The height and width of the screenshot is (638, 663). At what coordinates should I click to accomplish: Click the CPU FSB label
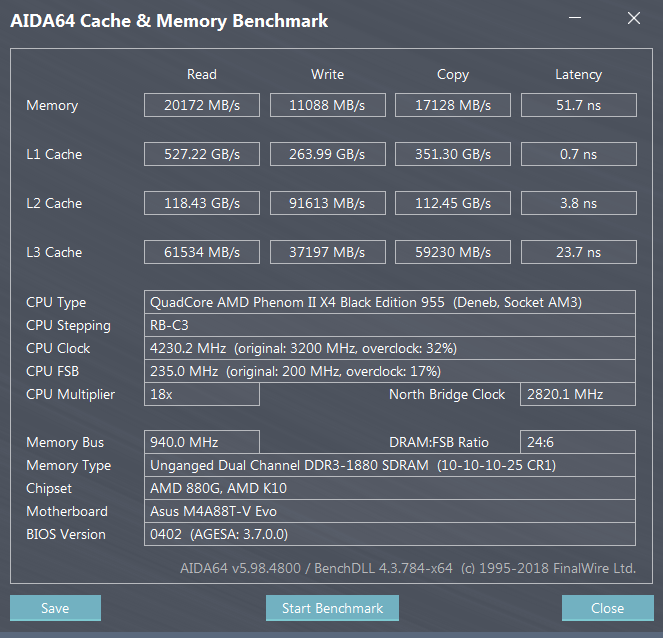pyautogui.click(x=52, y=371)
